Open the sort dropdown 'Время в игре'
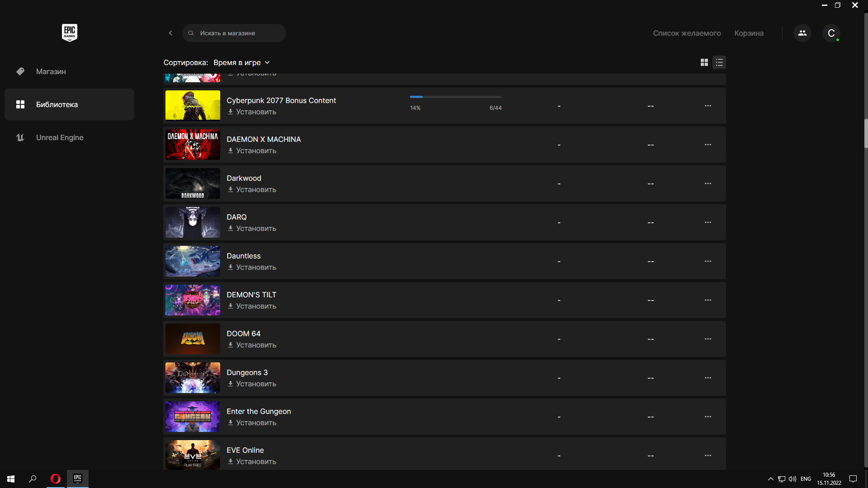Viewport: 868px width, 488px height. [241, 62]
